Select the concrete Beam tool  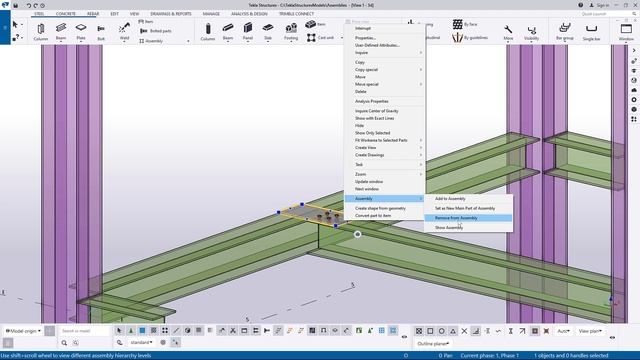coord(228,31)
